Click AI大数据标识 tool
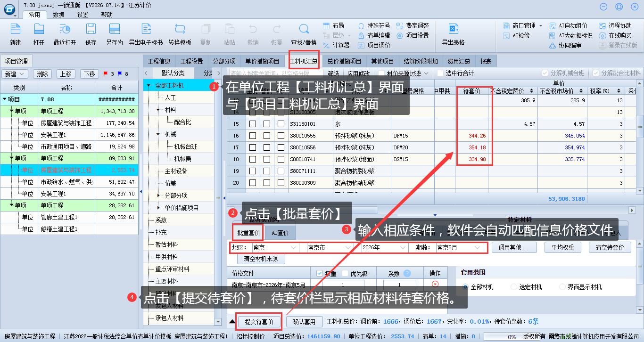644x342 pixels. (x=571, y=35)
